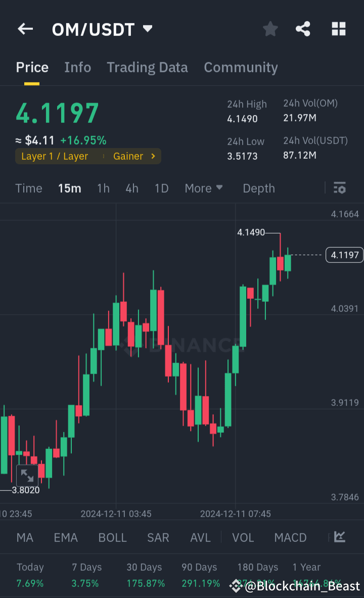
Task: Enable the BOLL indicator
Action: 112,537
